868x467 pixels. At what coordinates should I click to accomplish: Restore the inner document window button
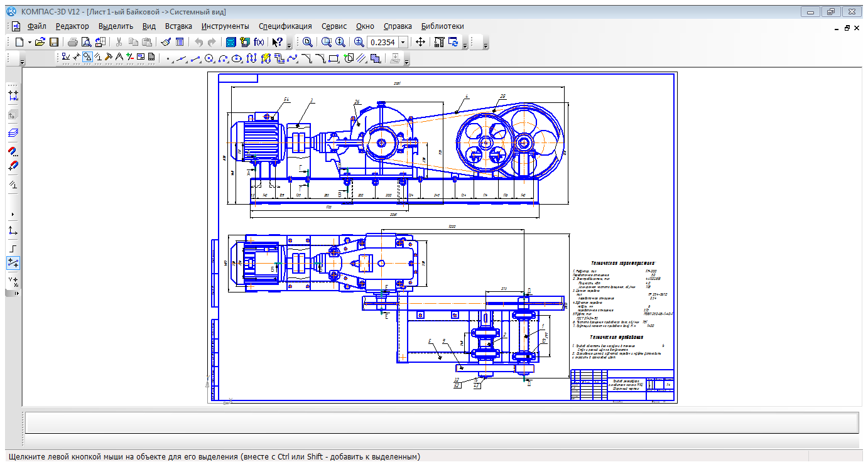click(x=847, y=28)
